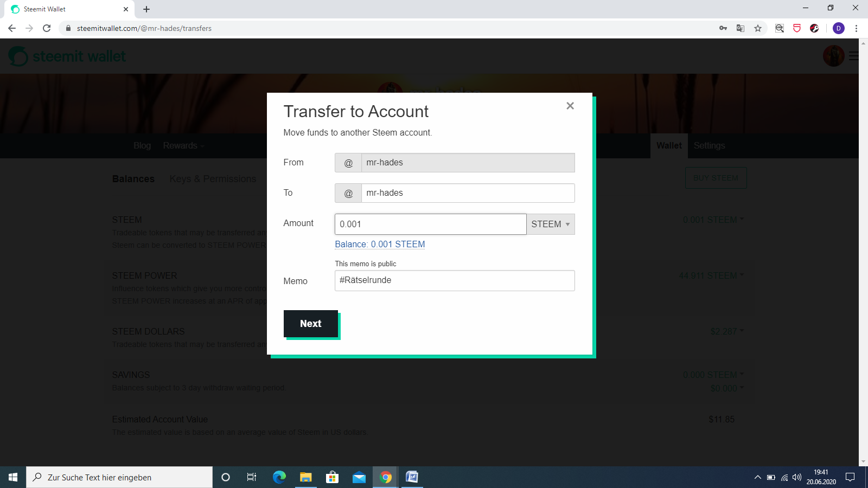Click the Windows Start button
The height and width of the screenshot is (488, 868).
tap(13, 477)
